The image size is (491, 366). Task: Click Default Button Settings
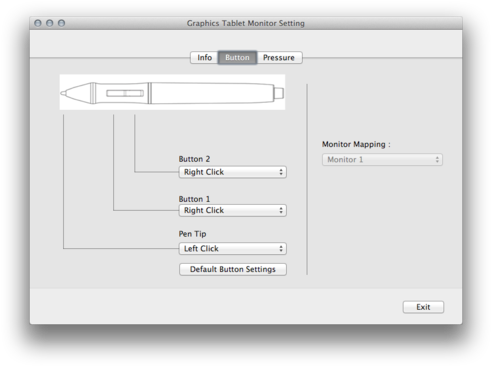(x=233, y=269)
